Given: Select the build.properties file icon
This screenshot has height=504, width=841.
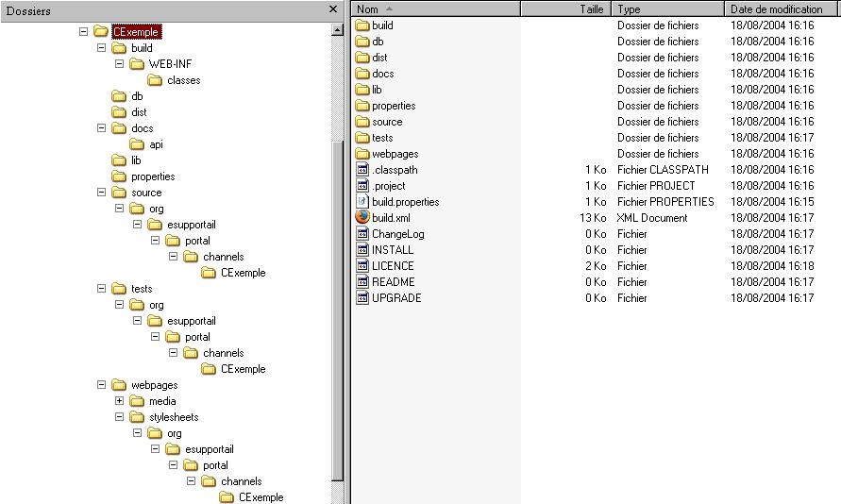Looking at the screenshot, I should point(362,201).
